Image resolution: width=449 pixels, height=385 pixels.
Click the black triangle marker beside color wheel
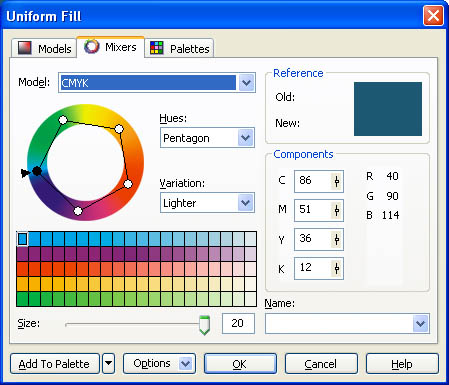25,173
